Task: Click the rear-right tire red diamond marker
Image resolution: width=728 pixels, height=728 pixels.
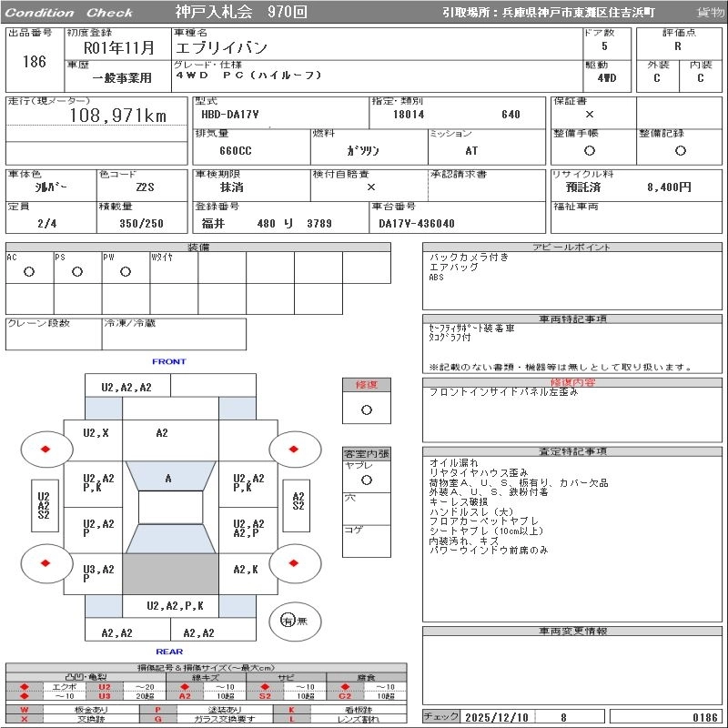Action: click(x=293, y=563)
